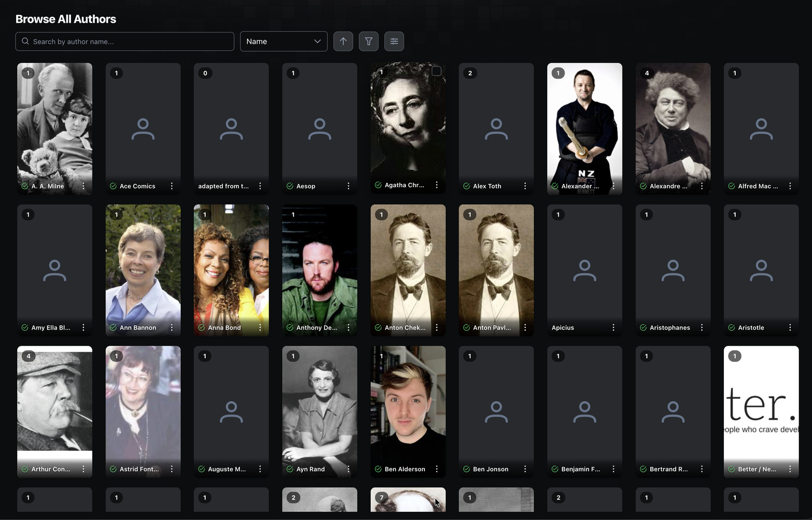Screen dimensions: 812x520
Task: Open the three-dot menu for Anton Chek...
Action: [x=437, y=328]
